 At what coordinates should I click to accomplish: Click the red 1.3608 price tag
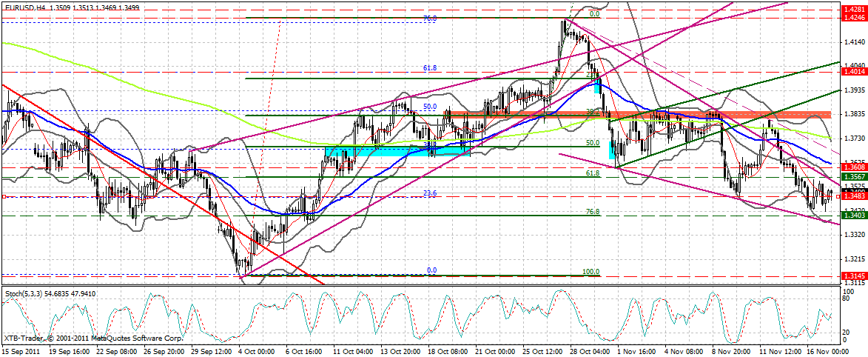(853, 168)
